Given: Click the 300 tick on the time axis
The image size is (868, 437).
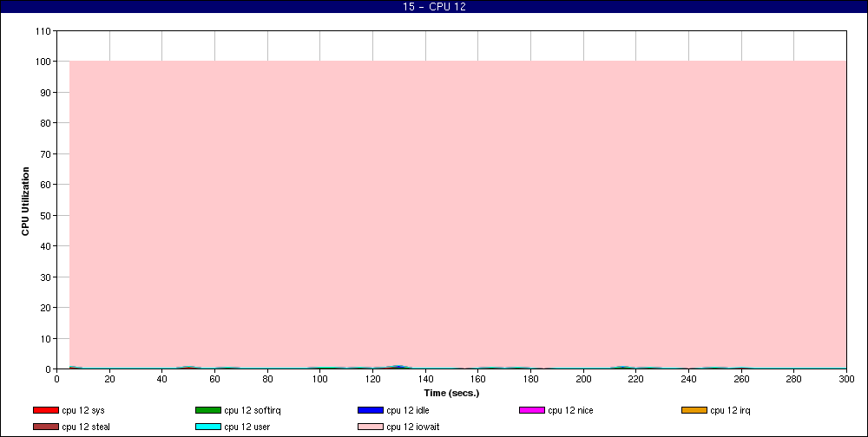Looking at the screenshot, I should tap(846, 380).
